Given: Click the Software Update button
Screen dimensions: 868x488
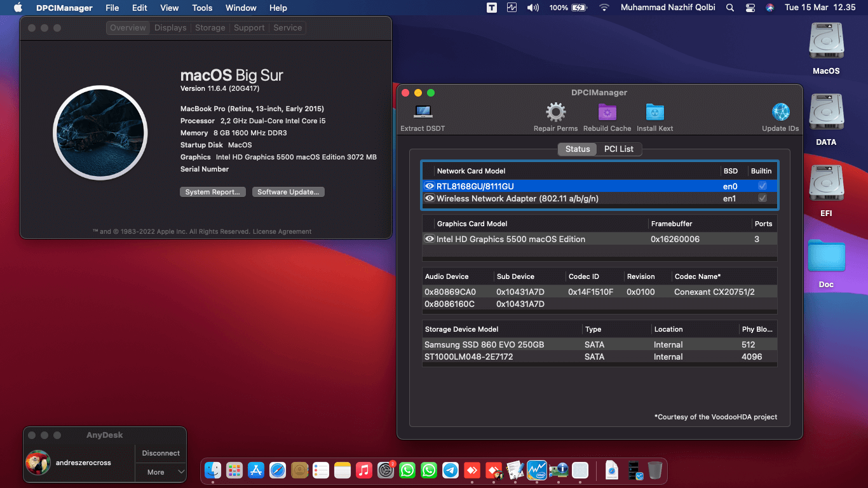Looking at the screenshot, I should pyautogui.click(x=288, y=191).
